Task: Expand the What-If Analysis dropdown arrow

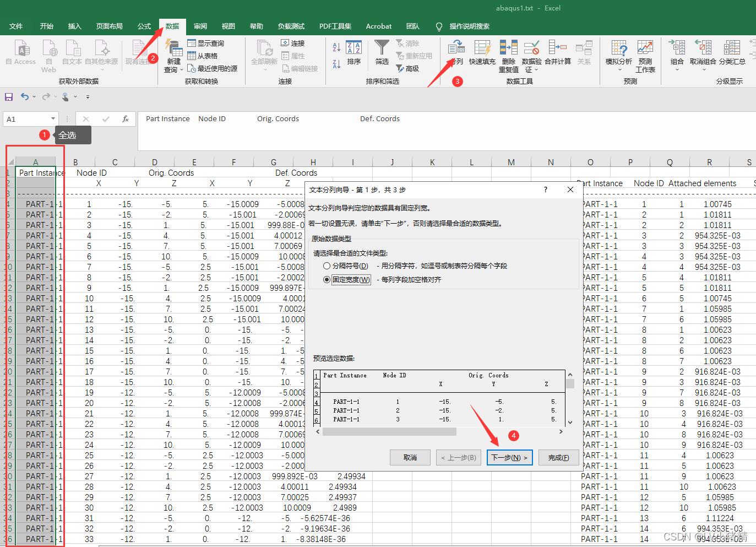Action: point(619,70)
